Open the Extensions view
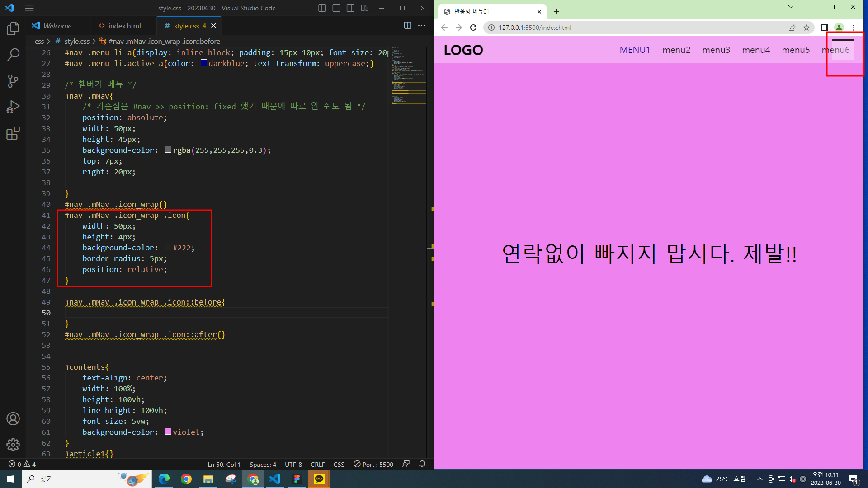 click(13, 133)
